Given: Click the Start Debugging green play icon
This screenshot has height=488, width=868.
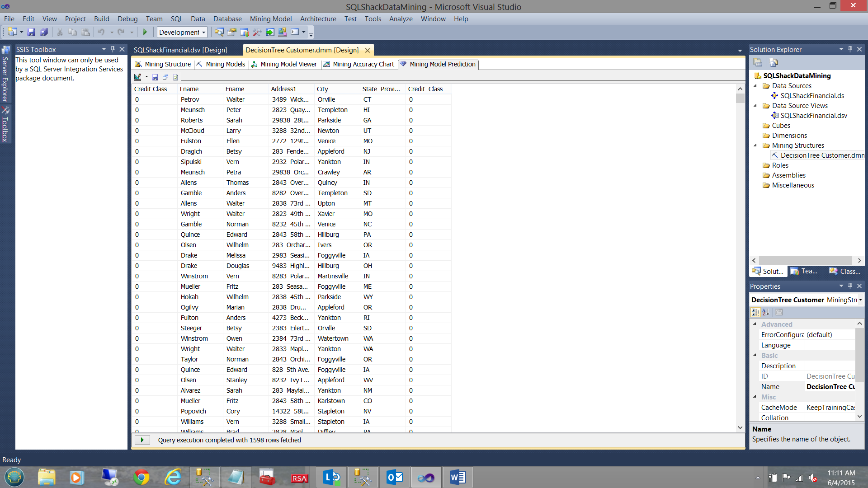Looking at the screenshot, I should [145, 32].
